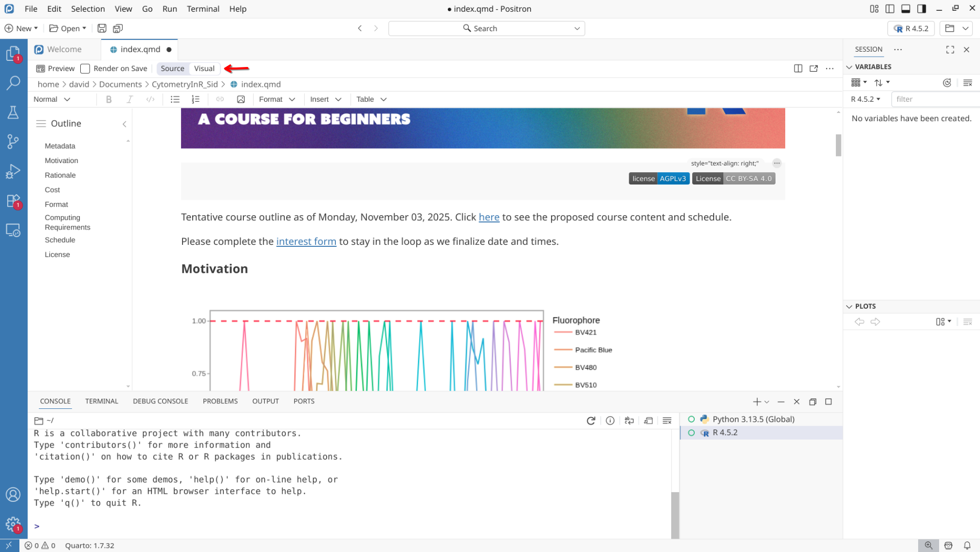The image size is (980, 552).
Task: Click the editor vertical scrollbar thumb
Action: 838,145
